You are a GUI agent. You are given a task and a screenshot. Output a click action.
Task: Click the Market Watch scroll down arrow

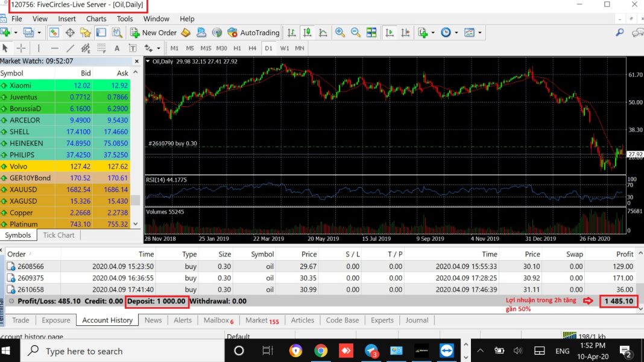[136, 224]
